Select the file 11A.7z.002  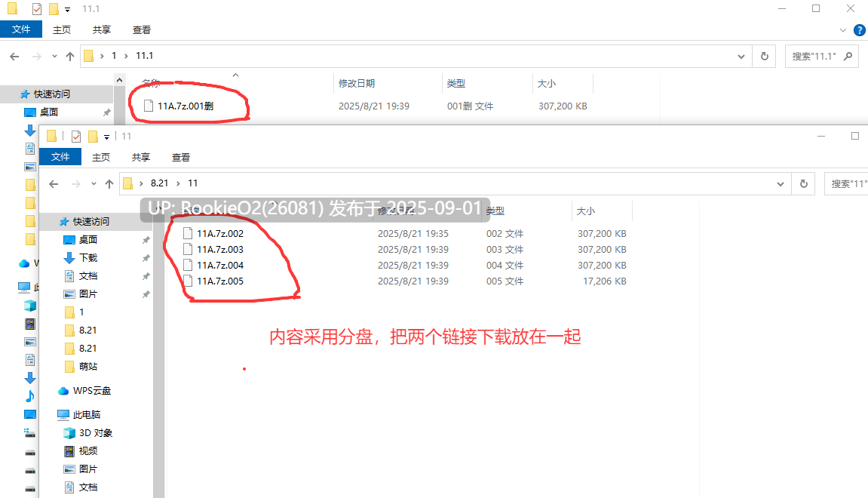coord(219,233)
